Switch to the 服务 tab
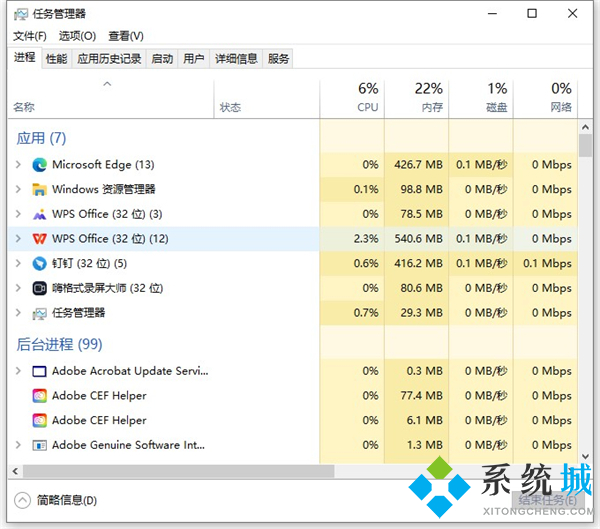 [x=278, y=59]
